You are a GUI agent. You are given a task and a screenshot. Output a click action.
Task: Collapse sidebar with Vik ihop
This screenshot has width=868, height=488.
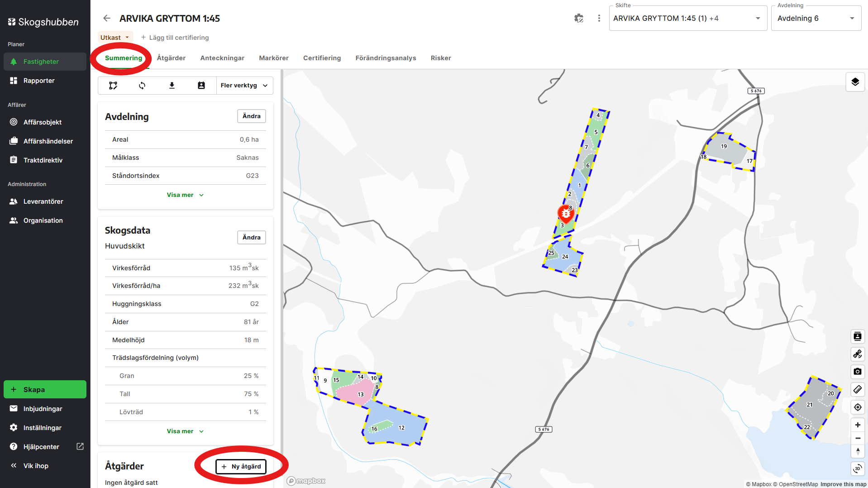45,466
